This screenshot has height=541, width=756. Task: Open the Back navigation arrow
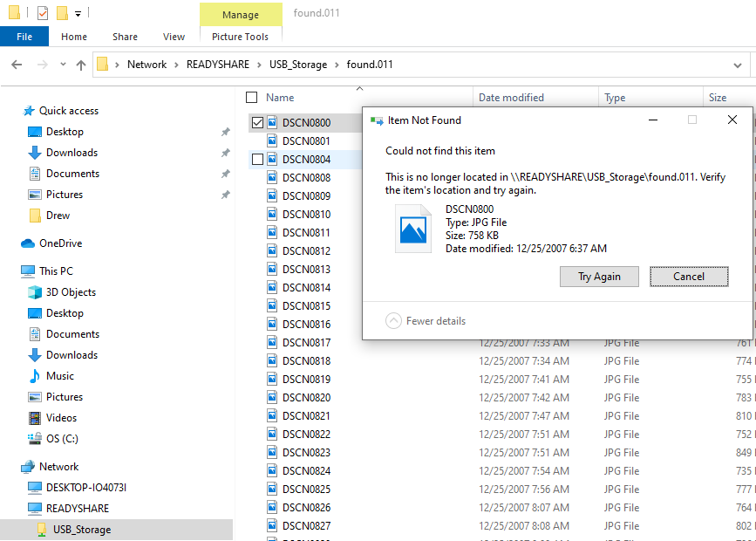coord(16,64)
